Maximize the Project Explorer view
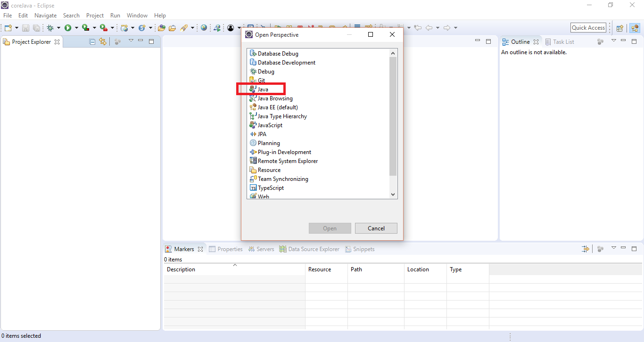 (151, 41)
